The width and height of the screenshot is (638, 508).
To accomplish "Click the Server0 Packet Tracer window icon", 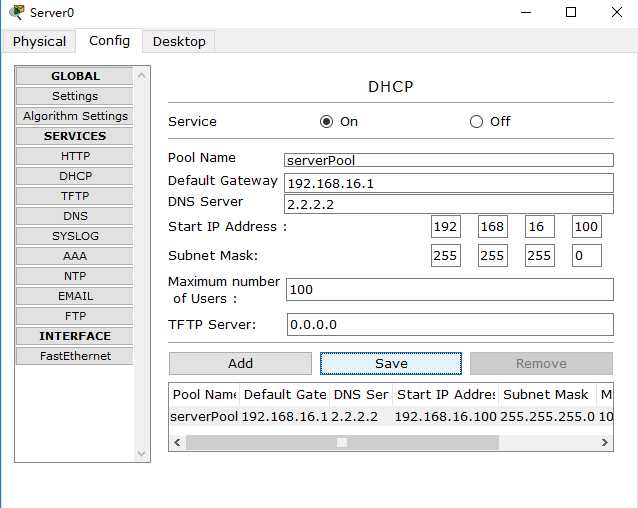I will coord(17,12).
